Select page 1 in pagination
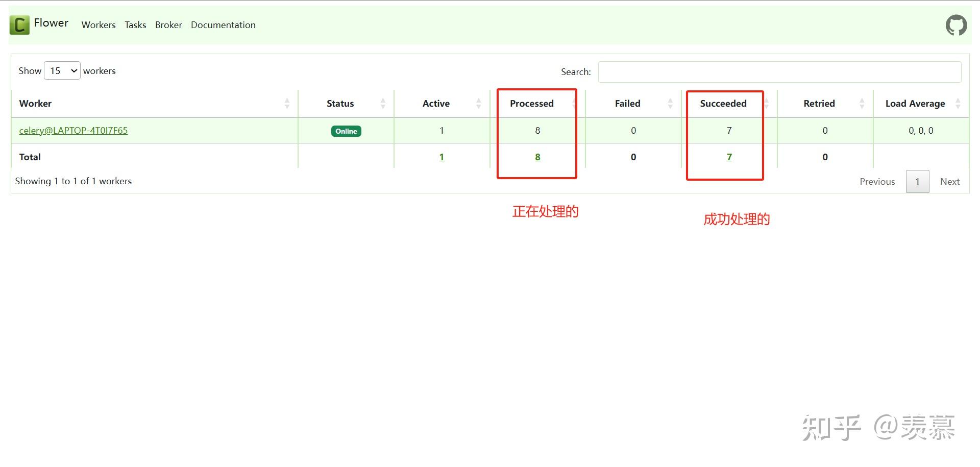Screen dimensions: 980x467 tap(917, 181)
